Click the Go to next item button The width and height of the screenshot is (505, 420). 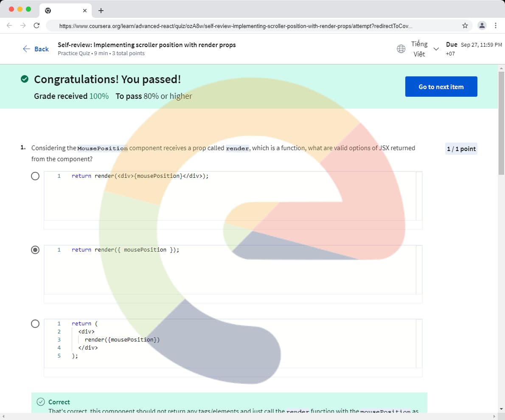pos(441,87)
